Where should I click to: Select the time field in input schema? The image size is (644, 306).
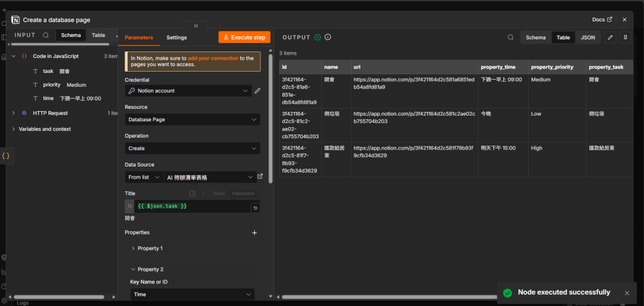(x=48, y=99)
